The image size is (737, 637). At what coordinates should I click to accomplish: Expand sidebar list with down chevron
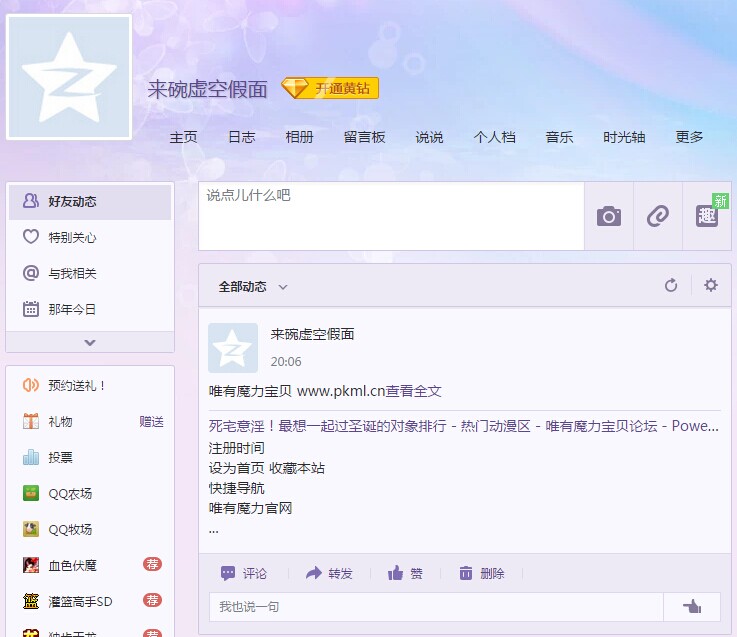click(x=90, y=342)
